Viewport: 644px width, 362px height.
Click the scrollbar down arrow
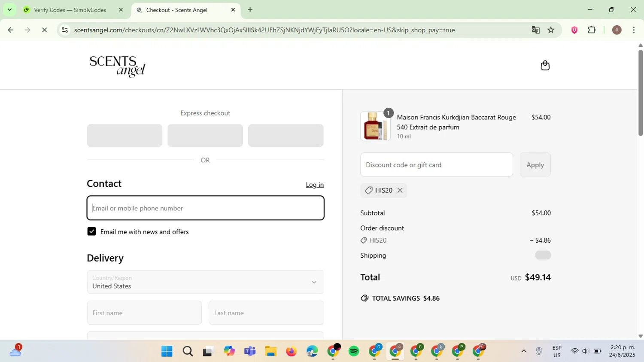(x=641, y=336)
